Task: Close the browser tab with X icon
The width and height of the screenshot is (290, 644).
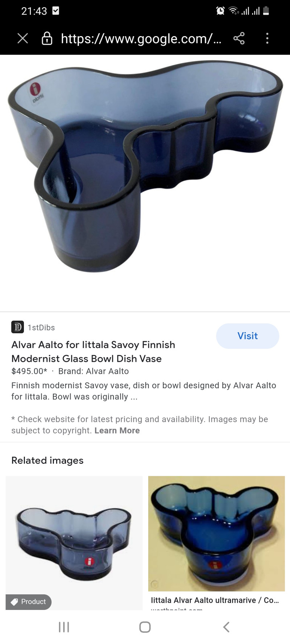Action: pyautogui.click(x=22, y=38)
